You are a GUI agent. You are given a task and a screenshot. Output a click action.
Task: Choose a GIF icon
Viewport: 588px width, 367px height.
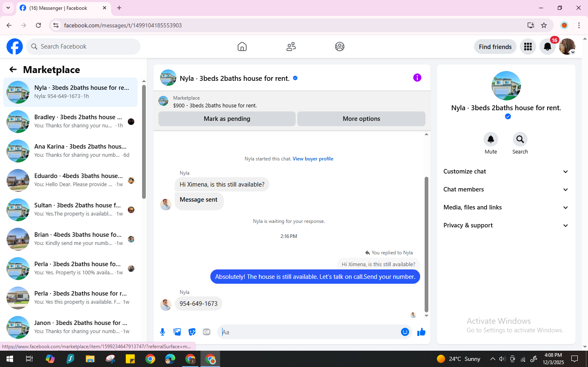point(207,332)
